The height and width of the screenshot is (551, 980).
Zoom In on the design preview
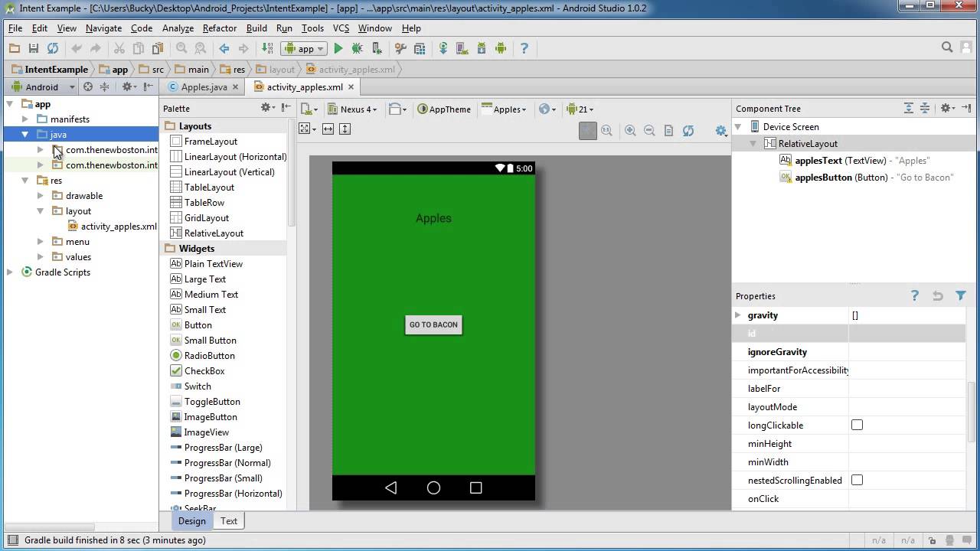coord(630,131)
